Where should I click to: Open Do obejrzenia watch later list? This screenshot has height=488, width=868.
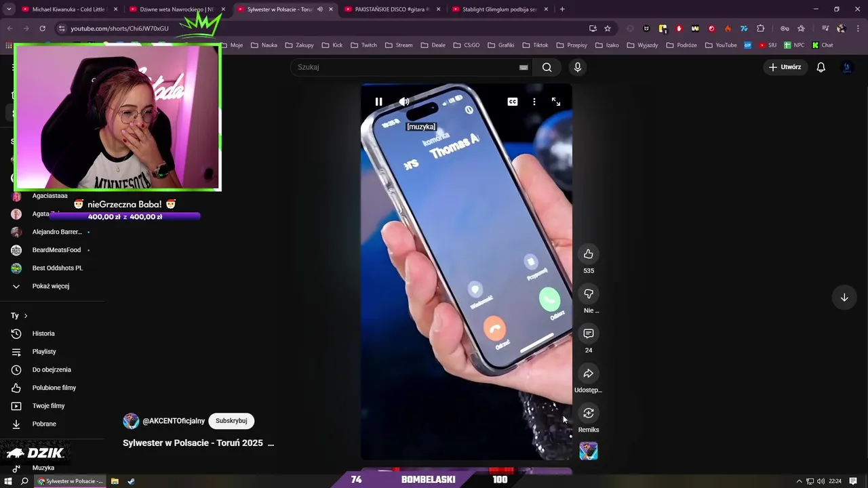pos(52,370)
